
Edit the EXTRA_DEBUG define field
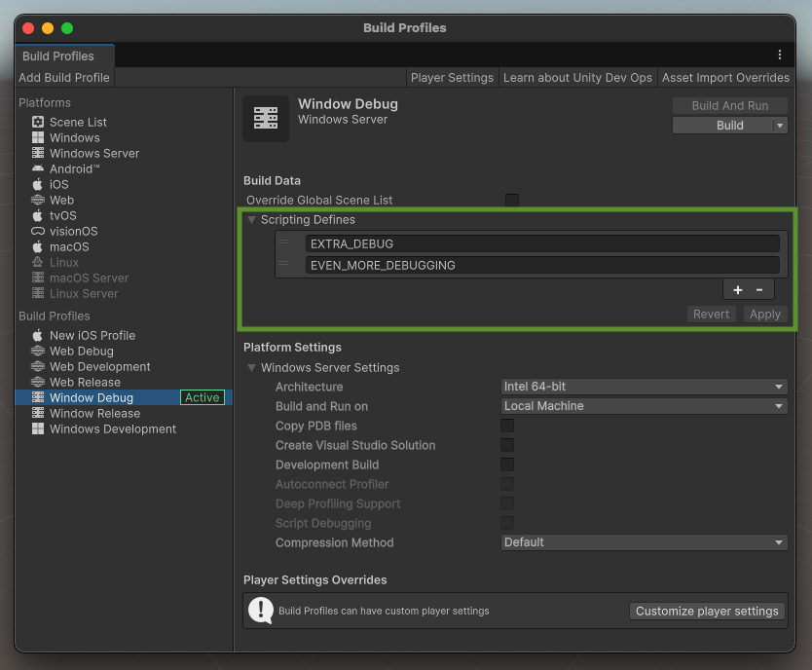coord(542,243)
